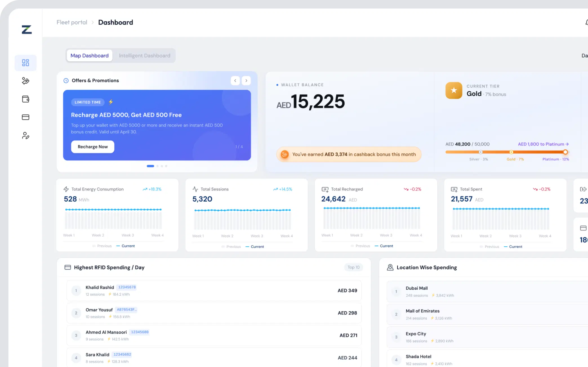Image resolution: width=588 pixels, height=367 pixels.
Task: Toggle Previous legend in Total Recharged chart
Action: click(360, 246)
